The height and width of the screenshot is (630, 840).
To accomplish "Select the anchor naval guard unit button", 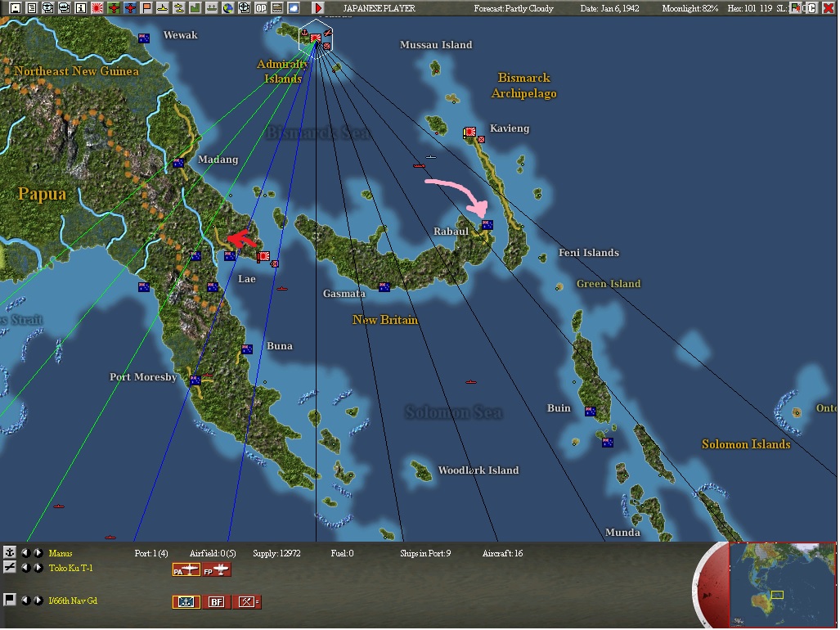I will click(186, 602).
